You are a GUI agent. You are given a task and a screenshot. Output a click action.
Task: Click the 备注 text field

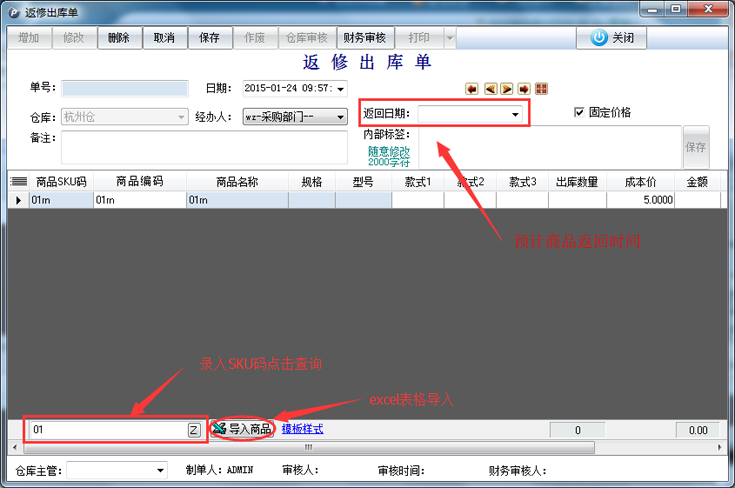[x=202, y=147]
